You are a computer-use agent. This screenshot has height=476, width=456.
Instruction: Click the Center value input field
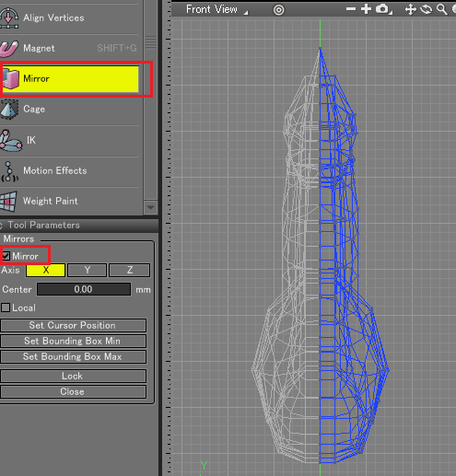(x=84, y=289)
